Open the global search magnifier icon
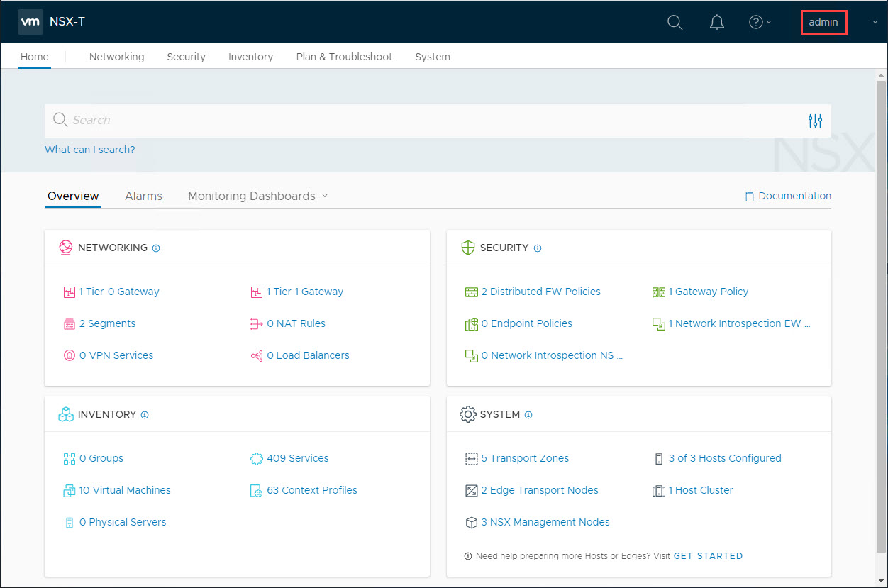888x588 pixels. [x=675, y=23]
